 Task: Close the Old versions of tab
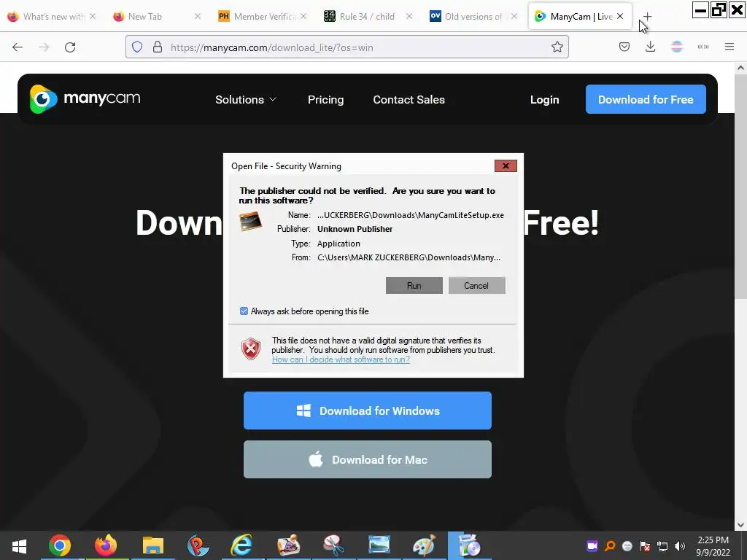point(514,16)
